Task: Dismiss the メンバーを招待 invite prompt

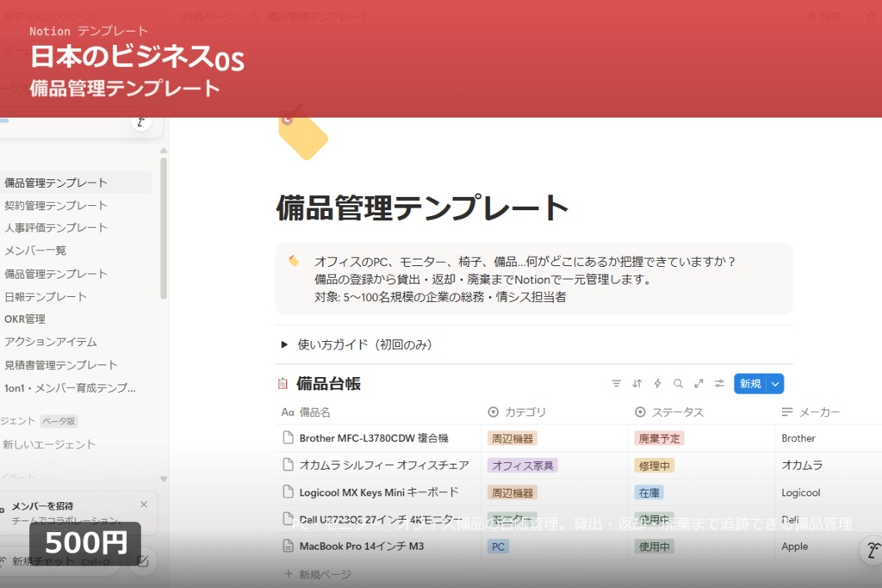Action: click(x=143, y=504)
